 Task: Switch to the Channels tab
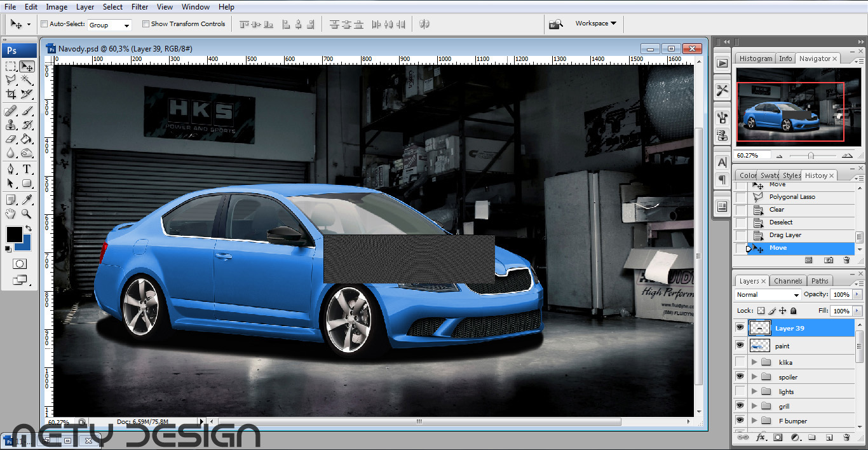(x=788, y=281)
